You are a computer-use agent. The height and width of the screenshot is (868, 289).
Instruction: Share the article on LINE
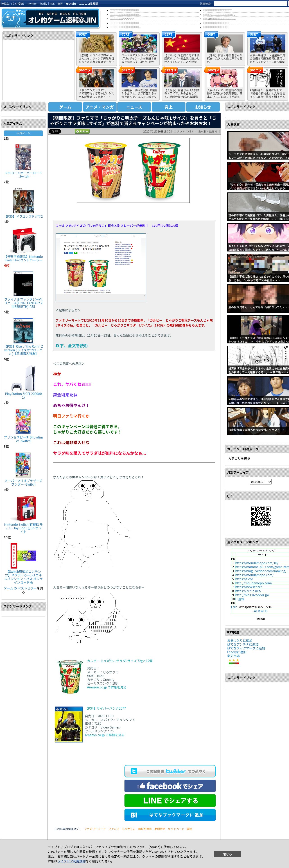pos(170,801)
